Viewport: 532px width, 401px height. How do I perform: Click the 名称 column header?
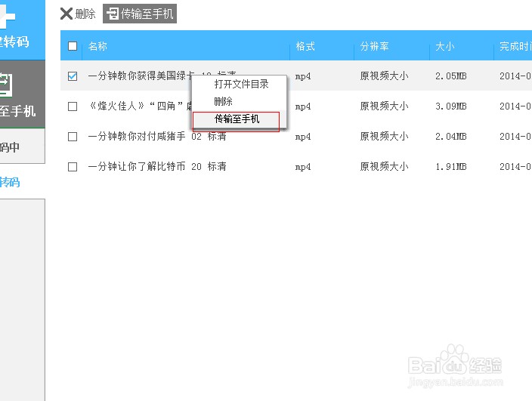[x=97, y=46]
